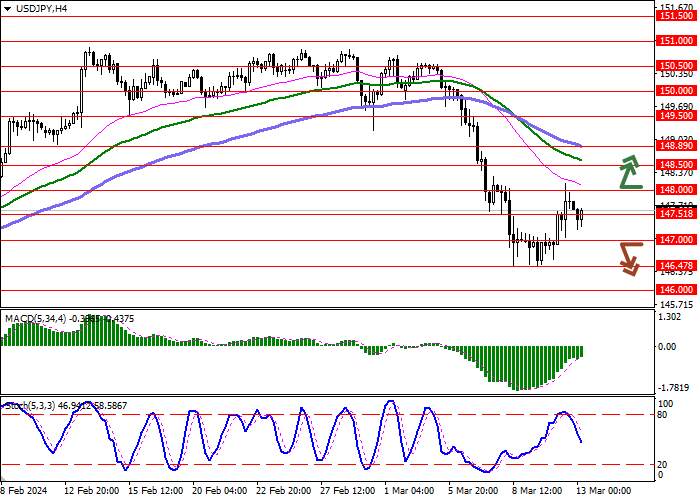Click the 1.302 MACD scale value
Screen dimensions: 700x500
tap(671, 317)
